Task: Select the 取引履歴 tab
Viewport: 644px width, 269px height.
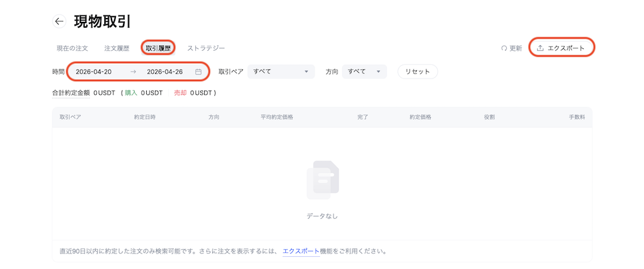Action: coord(158,48)
